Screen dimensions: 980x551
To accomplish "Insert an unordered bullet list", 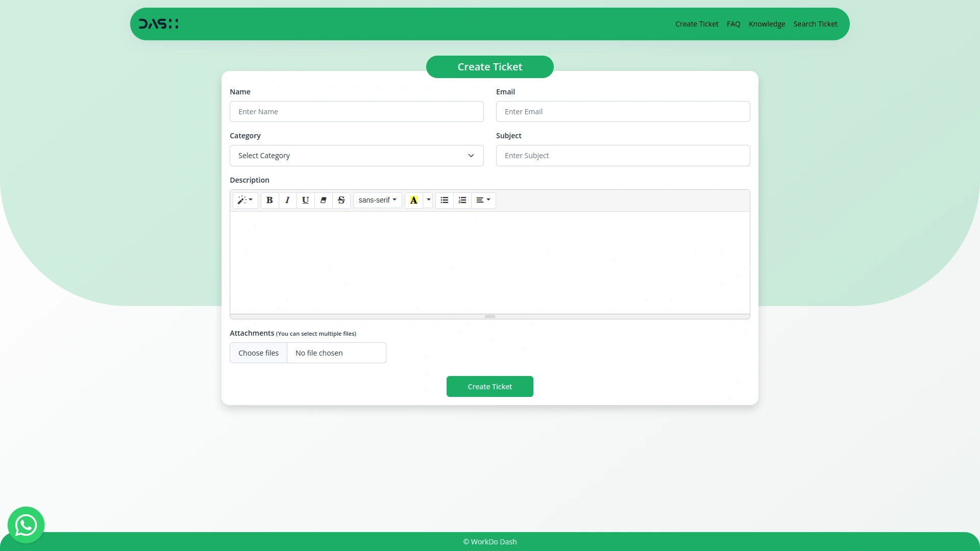I will (445, 200).
